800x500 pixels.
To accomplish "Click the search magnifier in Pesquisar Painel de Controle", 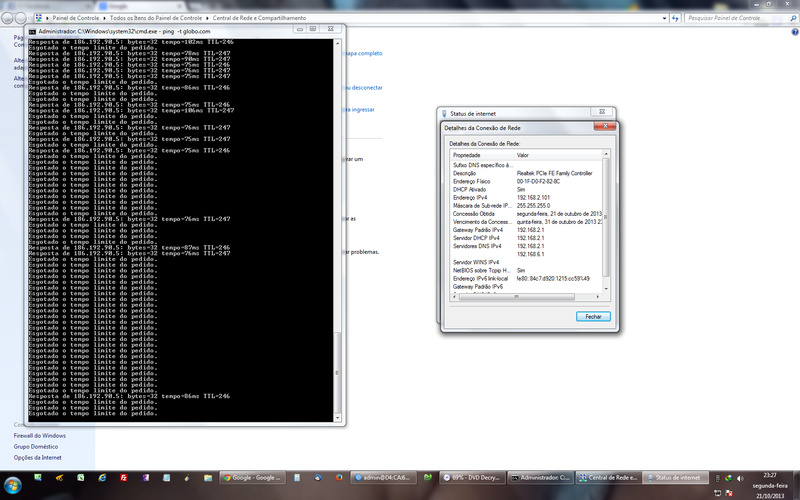I will [x=793, y=18].
